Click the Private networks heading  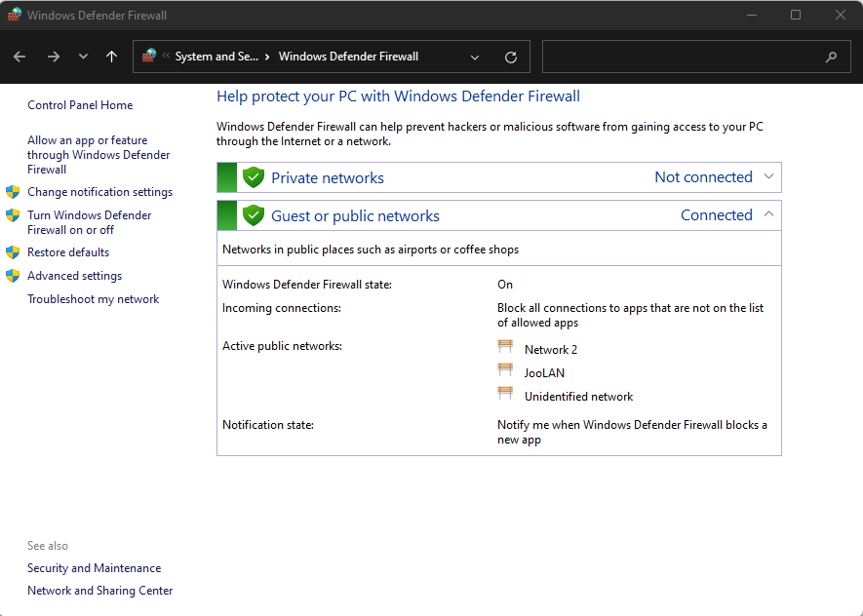pos(328,178)
